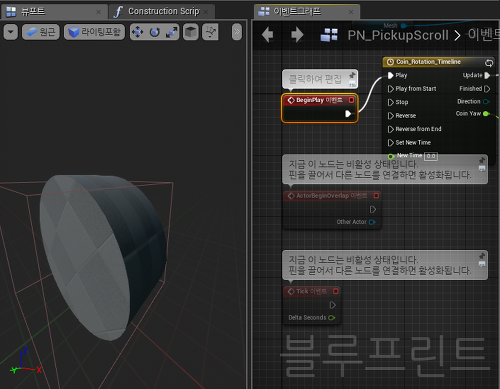
Task: Open the 원근 perspective view mode menu
Action: point(41,32)
